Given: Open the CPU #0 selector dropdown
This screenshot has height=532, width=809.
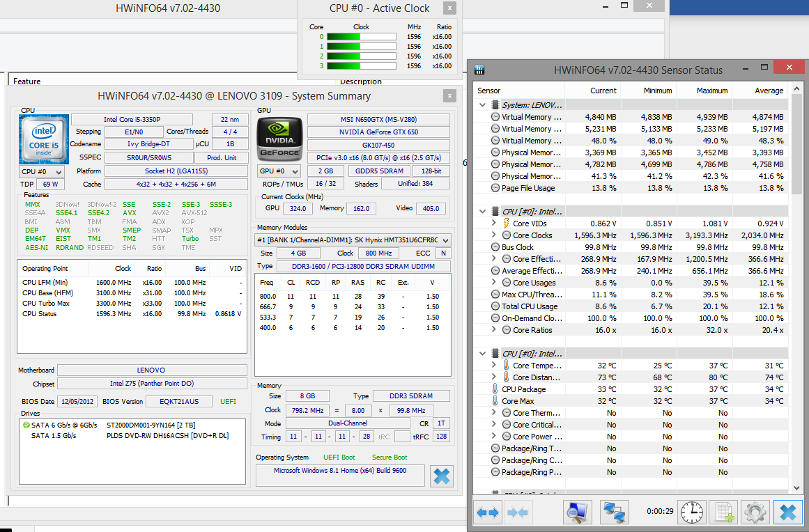Looking at the screenshot, I should 42,172.
